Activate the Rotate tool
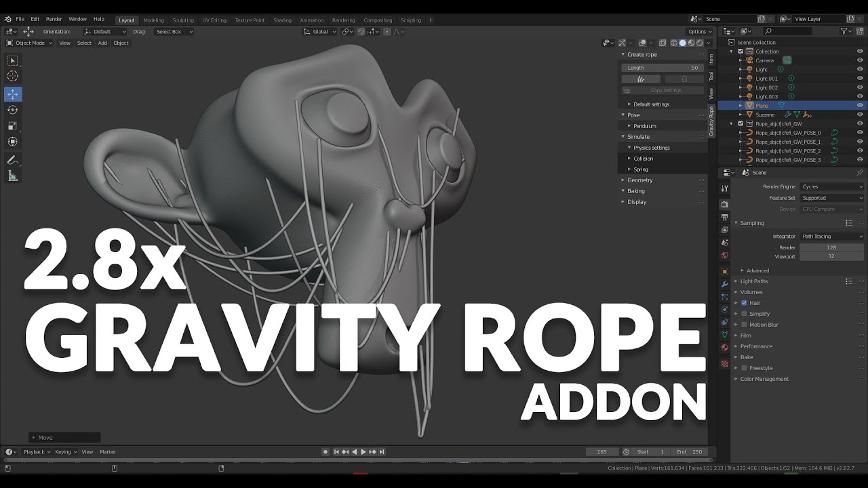 click(x=12, y=110)
